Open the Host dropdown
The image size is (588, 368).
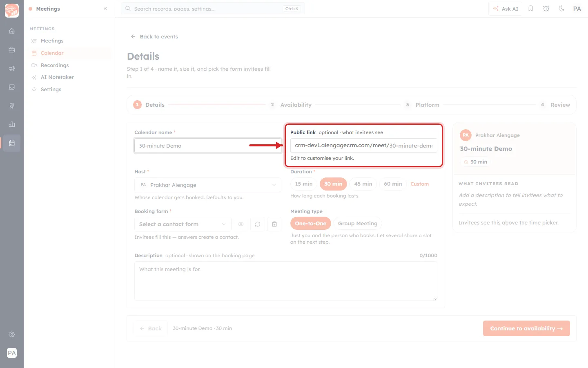point(208,185)
